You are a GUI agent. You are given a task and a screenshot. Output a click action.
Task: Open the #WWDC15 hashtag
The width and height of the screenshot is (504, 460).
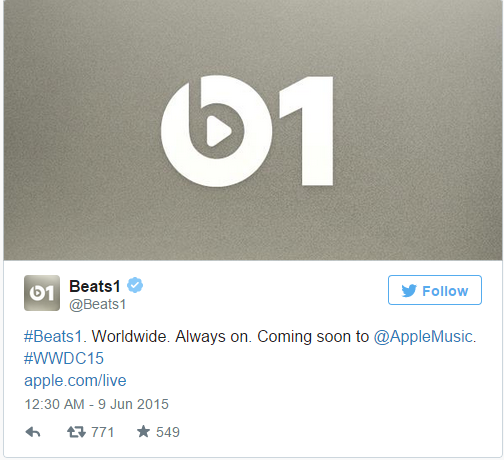pos(64,358)
